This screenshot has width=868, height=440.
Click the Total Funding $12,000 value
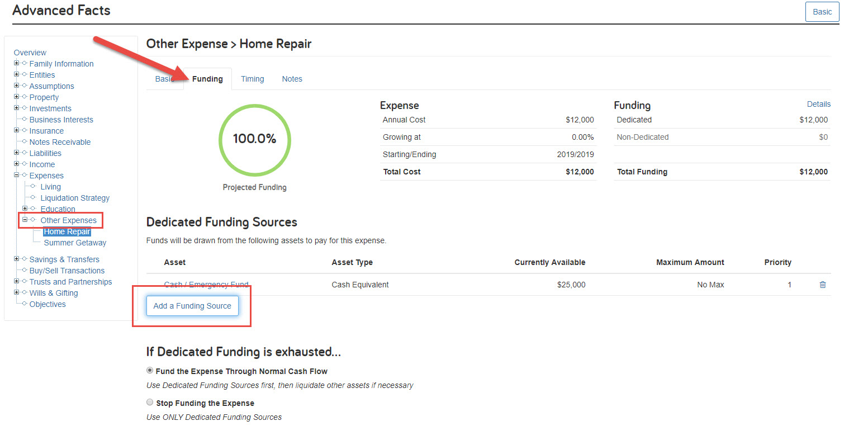click(814, 172)
